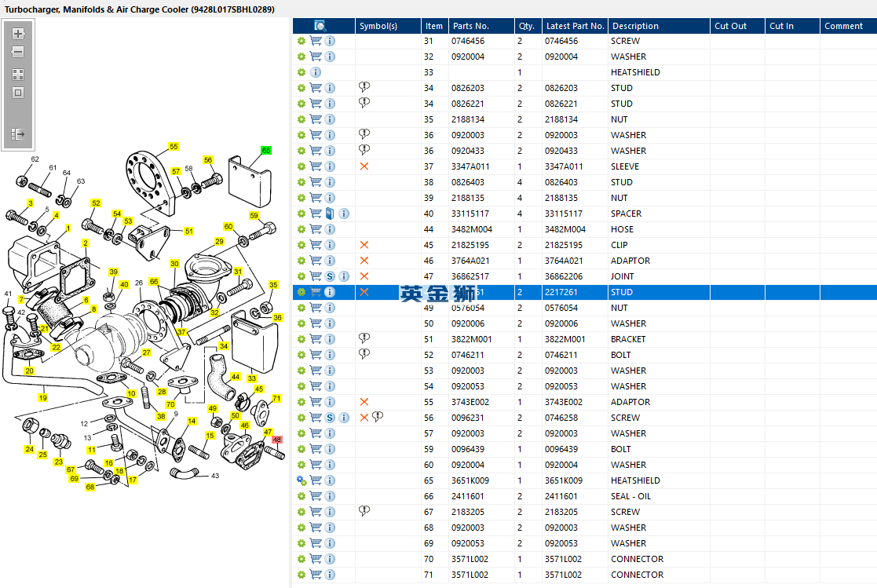This screenshot has height=588, width=877.
Task: Sort by Parts No. column header
Action: point(481,26)
